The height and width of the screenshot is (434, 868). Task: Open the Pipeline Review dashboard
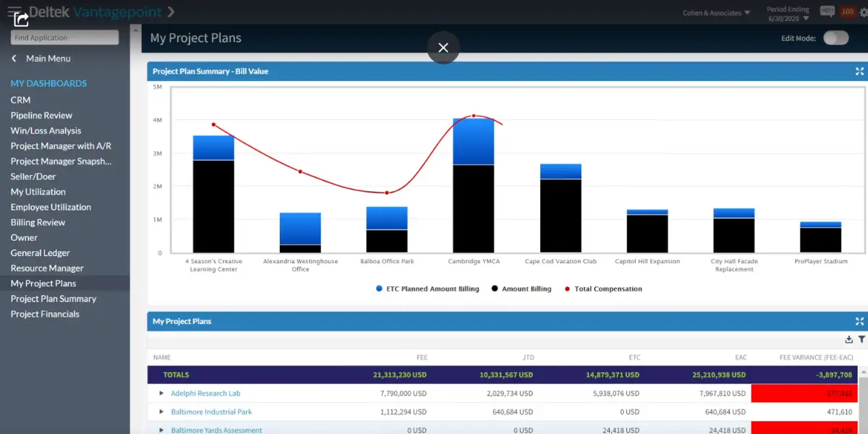tap(41, 115)
